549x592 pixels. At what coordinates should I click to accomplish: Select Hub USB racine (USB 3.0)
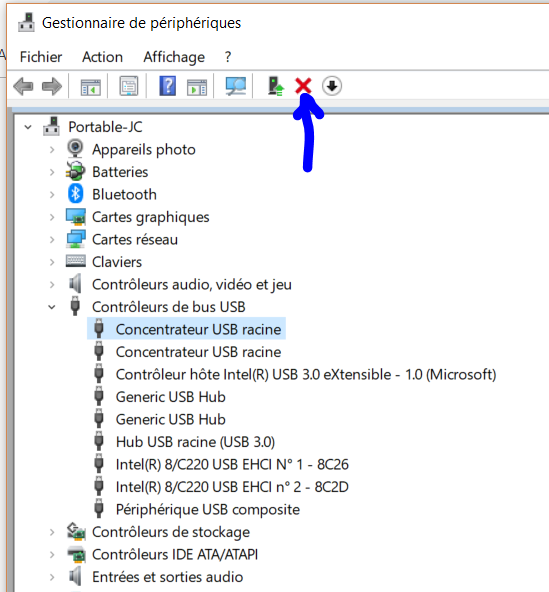coord(195,442)
